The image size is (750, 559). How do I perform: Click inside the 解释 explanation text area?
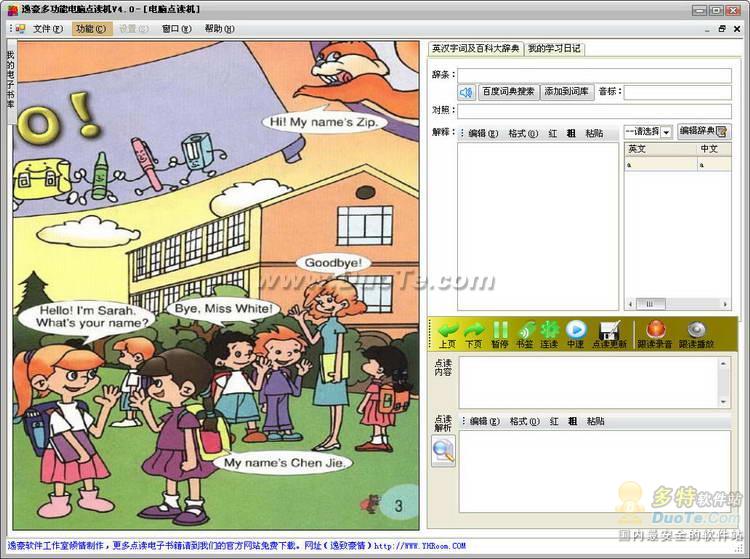[538, 226]
